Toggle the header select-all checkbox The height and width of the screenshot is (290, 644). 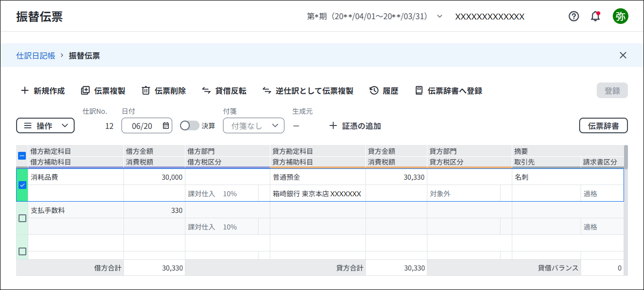click(22, 156)
